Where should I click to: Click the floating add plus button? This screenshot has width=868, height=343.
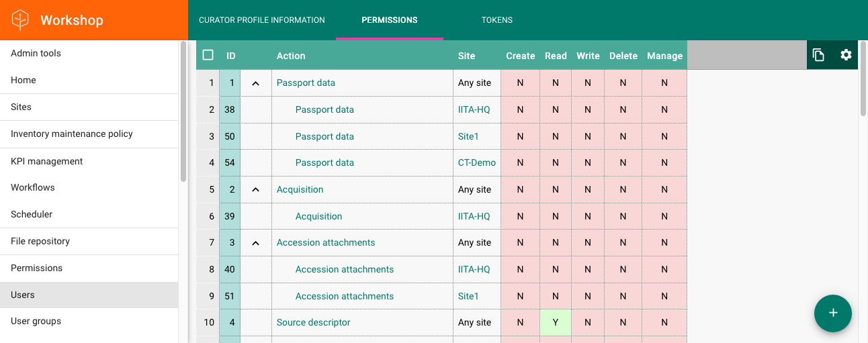point(833,313)
